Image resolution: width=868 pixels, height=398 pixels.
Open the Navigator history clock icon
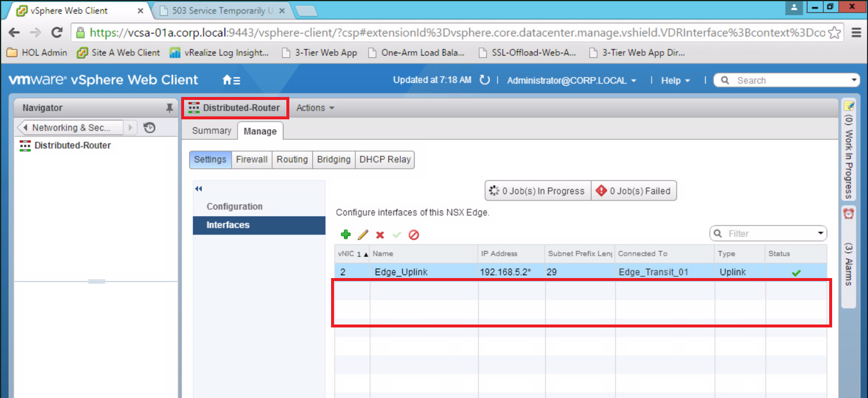point(149,128)
